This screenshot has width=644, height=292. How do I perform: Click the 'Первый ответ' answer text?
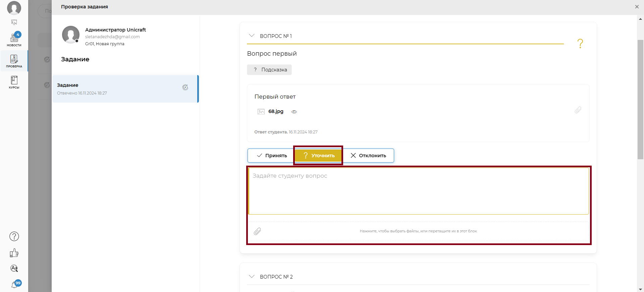(275, 97)
